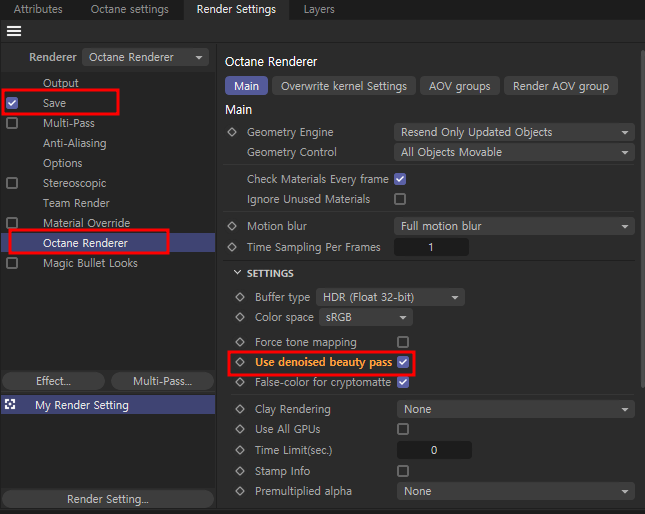645x514 pixels.
Task: Open Motion blur dropdown
Action: pos(514,226)
